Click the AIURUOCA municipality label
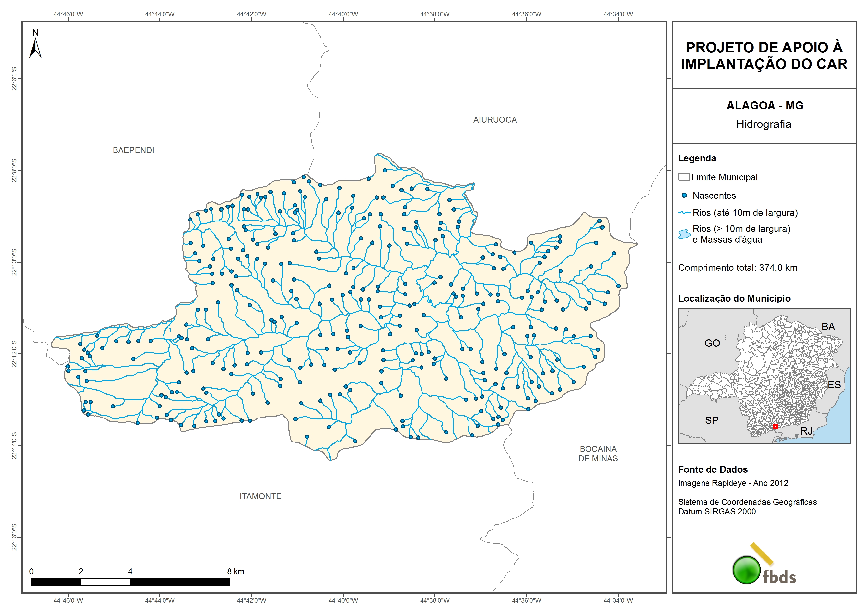The width and height of the screenshot is (868, 614). click(495, 120)
